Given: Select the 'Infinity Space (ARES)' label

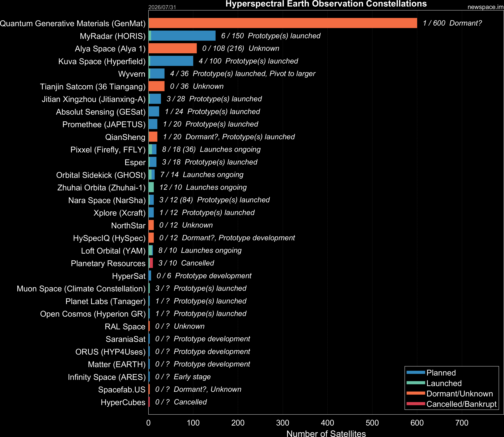Looking at the screenshot, I should [107, 377].
